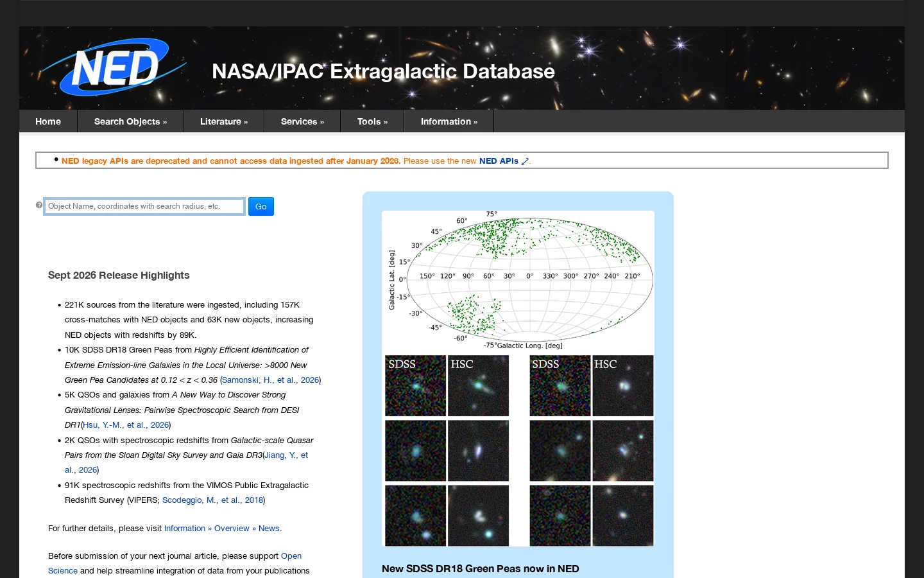
Task: Open the Jiang, Y., et al., 2026 reference
Action: point(186,462)
